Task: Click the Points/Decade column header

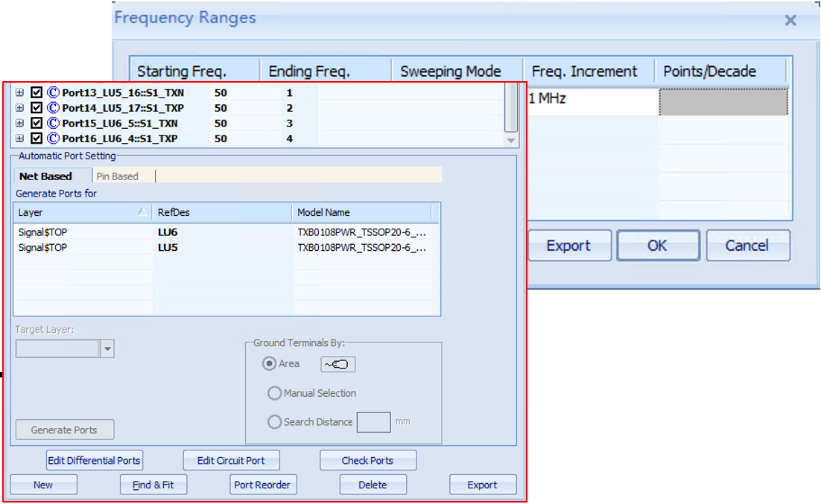Action: [721, 71]
